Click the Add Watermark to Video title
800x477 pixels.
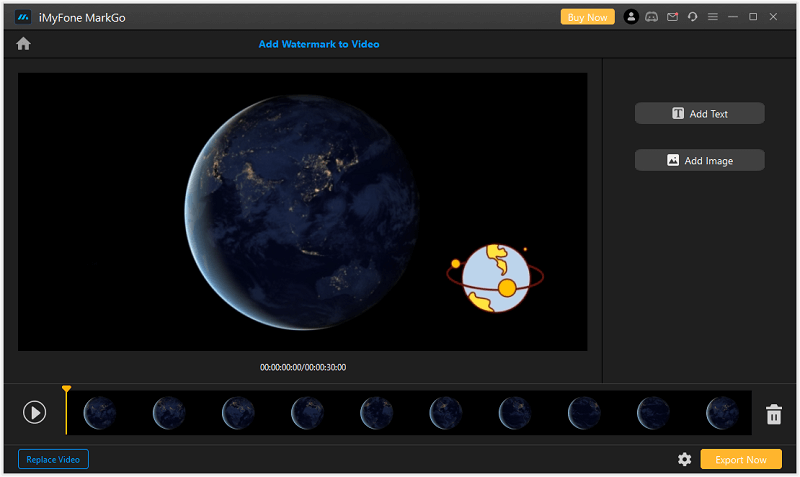[x=319, y=44]
